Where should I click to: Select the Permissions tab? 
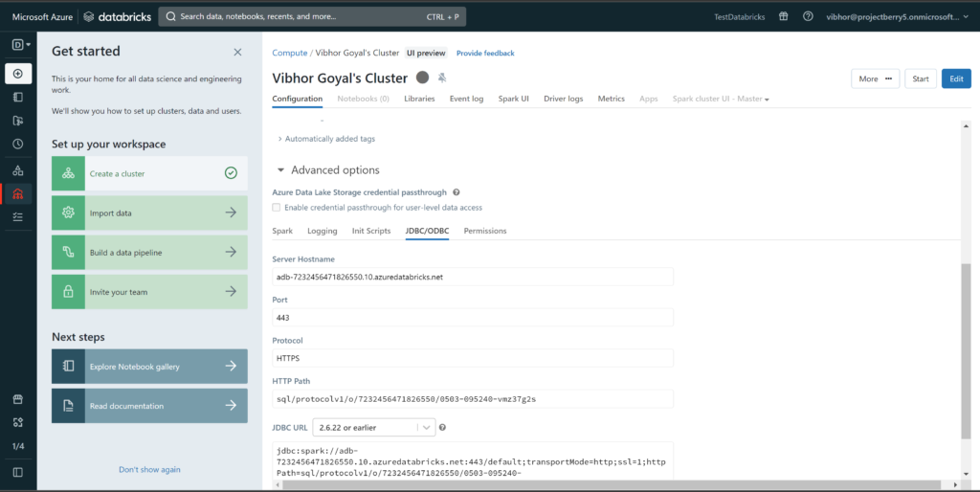click(485, 231)
